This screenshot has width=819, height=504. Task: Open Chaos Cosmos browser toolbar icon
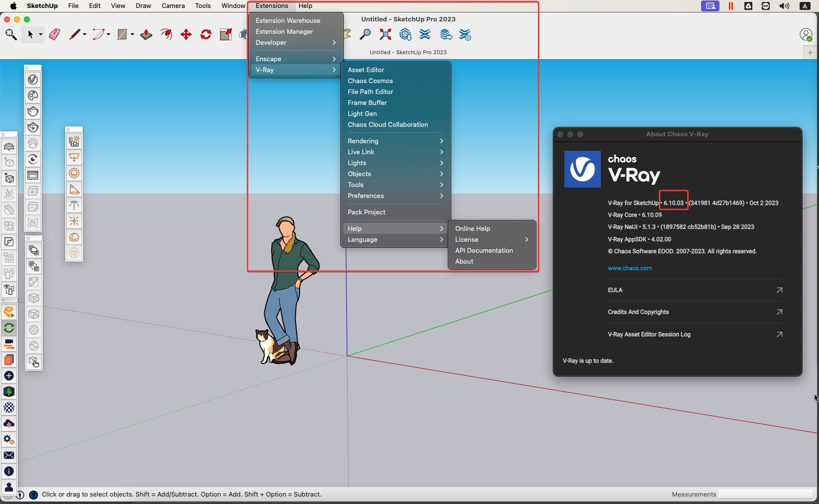pyautogui.click(x=33, y=96)
